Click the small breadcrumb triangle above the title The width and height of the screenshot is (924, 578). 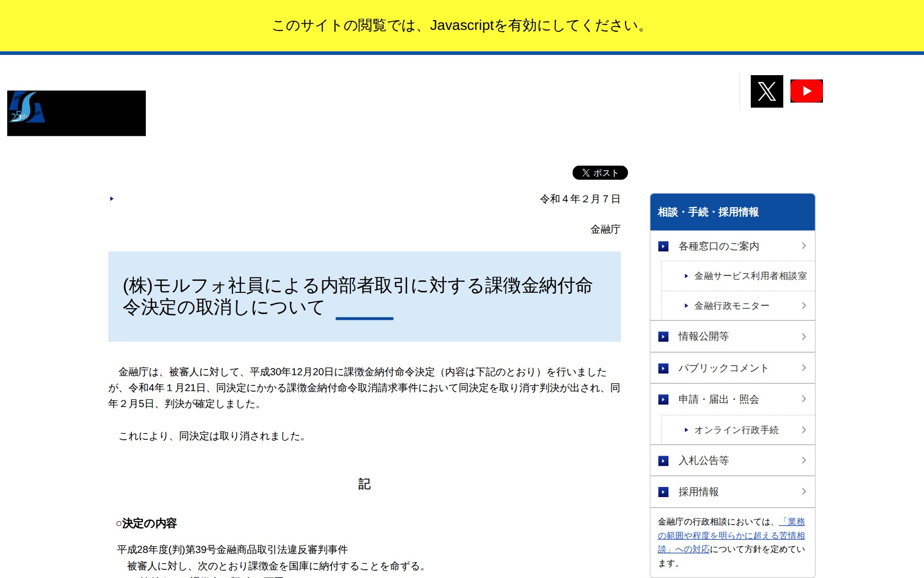point(112,198)
